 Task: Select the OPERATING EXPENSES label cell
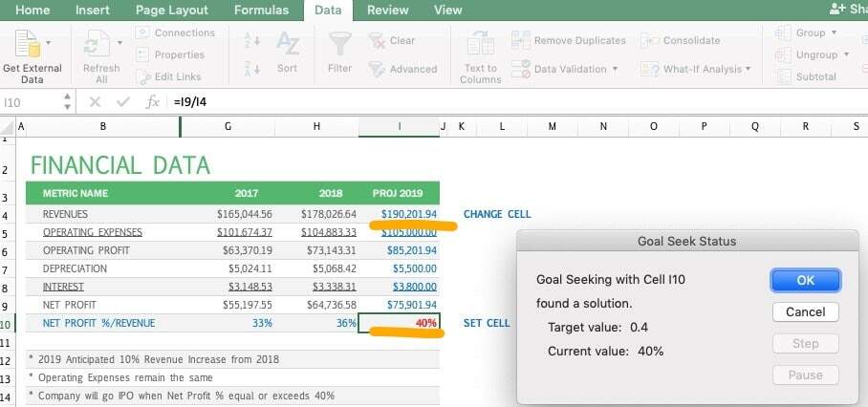pyautogui.click(x=103, y=232)
